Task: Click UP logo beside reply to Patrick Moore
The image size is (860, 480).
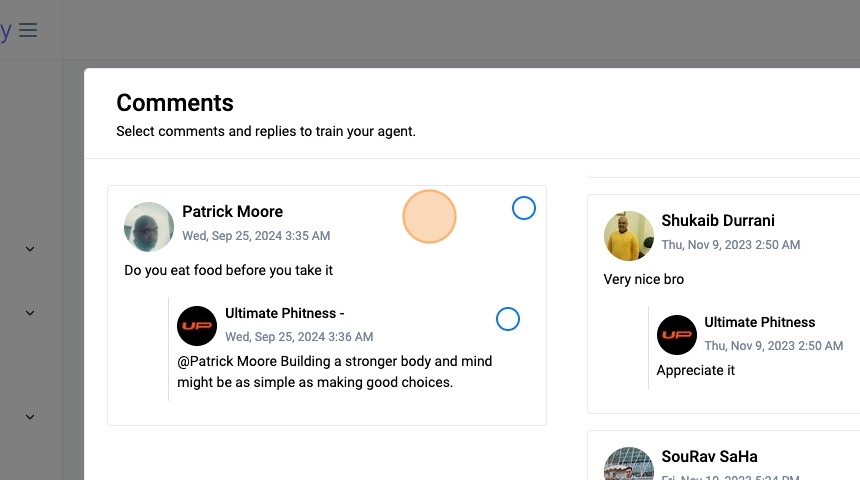Action: (x=197, y=326)
